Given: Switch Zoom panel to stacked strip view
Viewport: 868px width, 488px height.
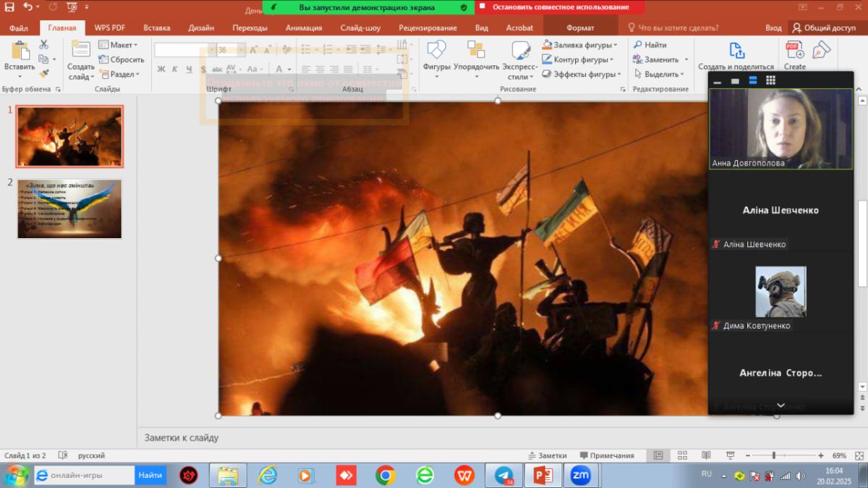Looking at the screenshot, I should click(x=753, y=80).
